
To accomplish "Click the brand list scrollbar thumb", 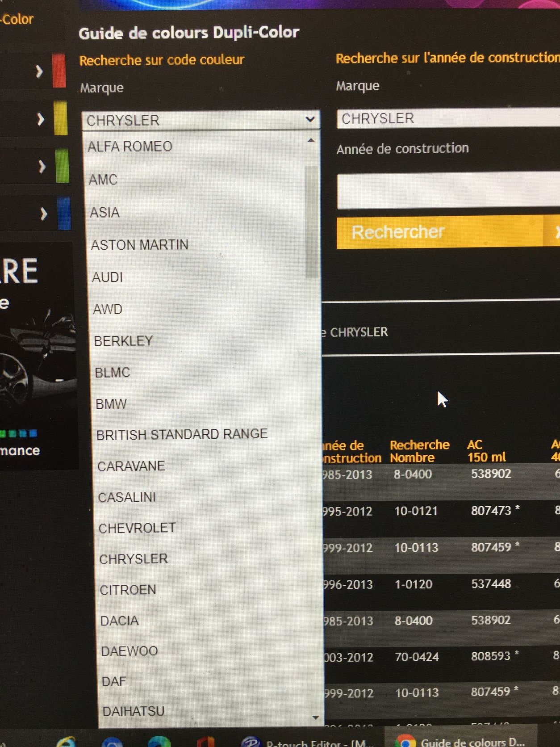I will coord(312,222).
